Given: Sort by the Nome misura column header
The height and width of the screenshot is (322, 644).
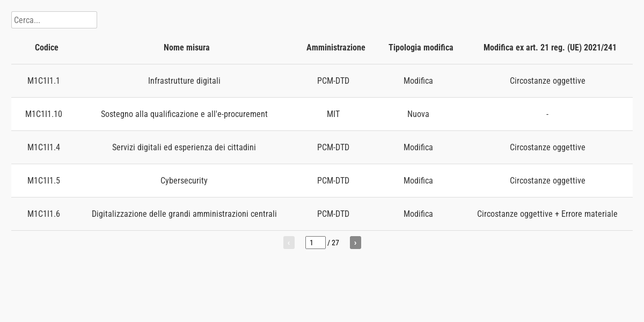Looking at the screenshot, I should 187,47.
